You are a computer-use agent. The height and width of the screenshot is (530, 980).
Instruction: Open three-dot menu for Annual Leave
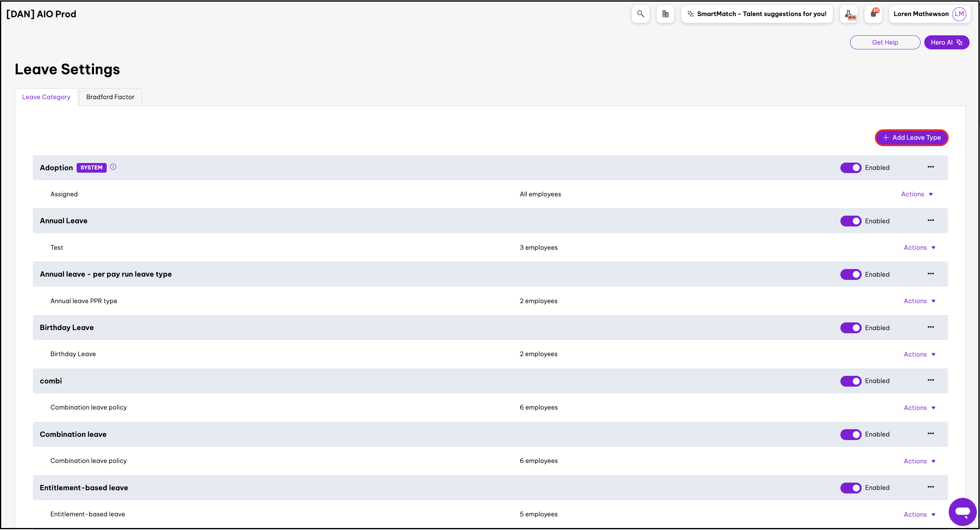click(931, 220)
